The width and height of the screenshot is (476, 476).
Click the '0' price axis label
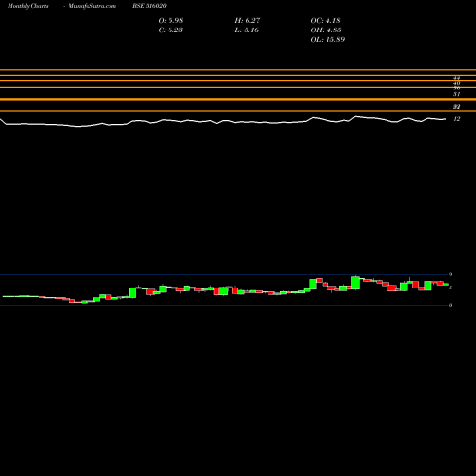450,305
